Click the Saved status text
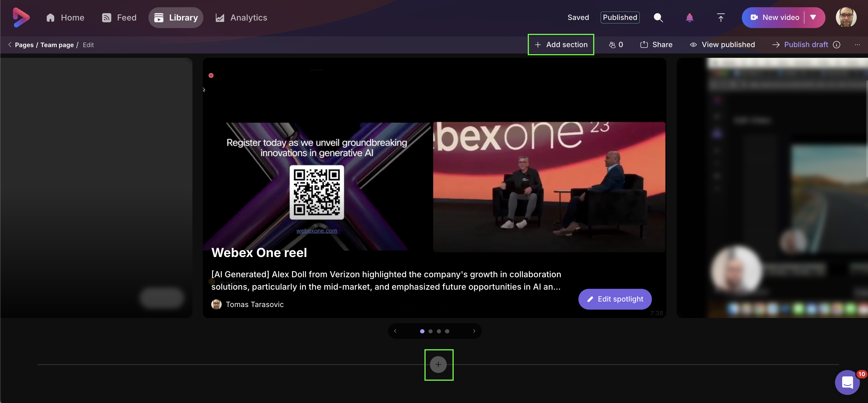The height and width of the screenshot is (403, 868). tap(578, 18)
